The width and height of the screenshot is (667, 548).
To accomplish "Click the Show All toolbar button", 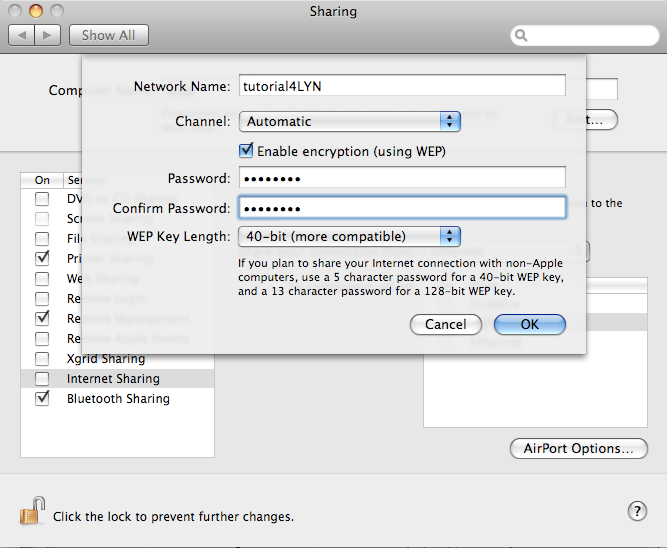I will pos(108,35).
